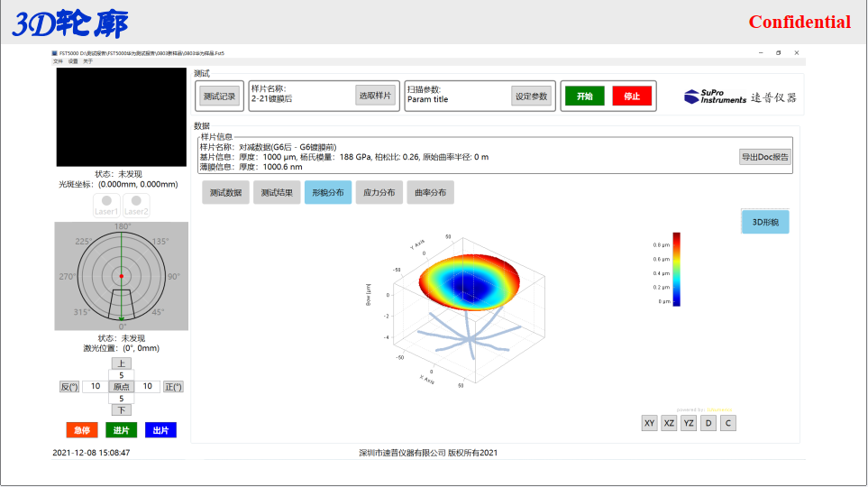Click the 测试记录 button
The height and width of the screenshot is (487, 868).
point(219,96)
